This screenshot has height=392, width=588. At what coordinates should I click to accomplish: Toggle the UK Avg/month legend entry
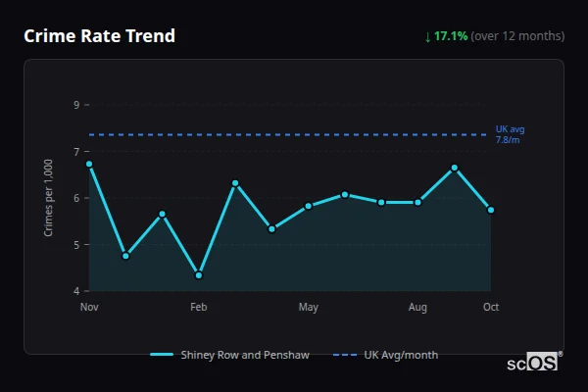click(x=385, y=355)
